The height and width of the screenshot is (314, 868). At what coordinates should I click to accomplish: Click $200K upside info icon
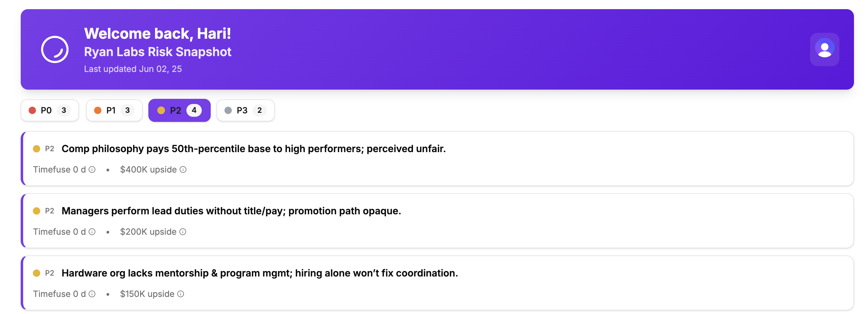point(183,232)
